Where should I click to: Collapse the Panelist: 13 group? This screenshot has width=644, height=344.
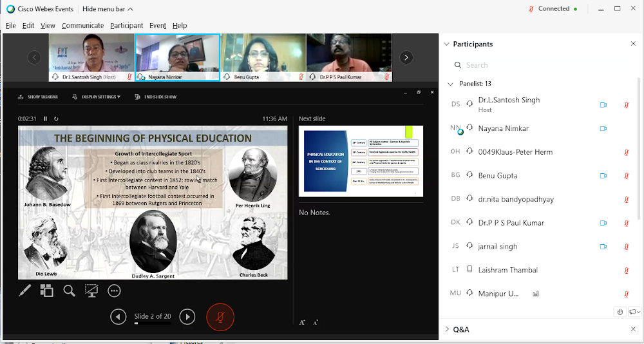coord(451,84)
